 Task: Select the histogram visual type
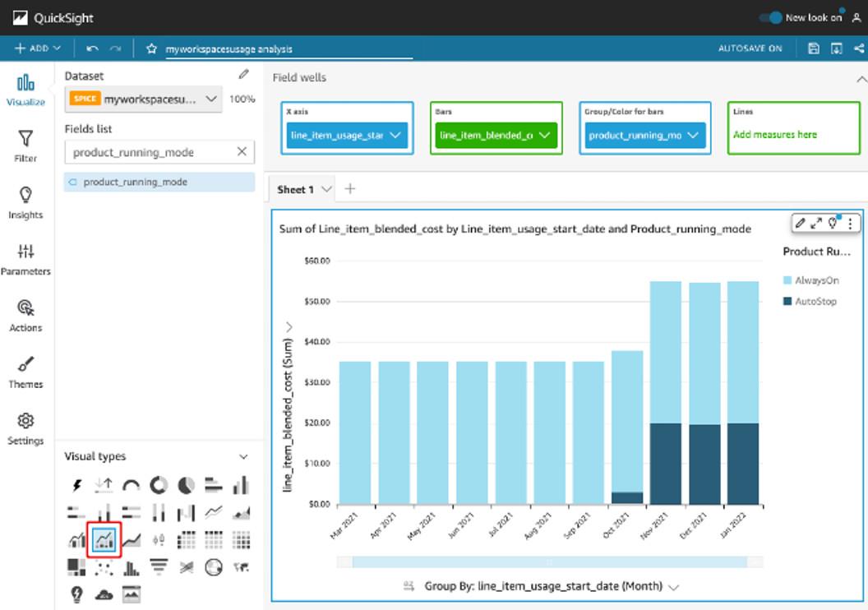pyautogui.click(x=132, y=567)
